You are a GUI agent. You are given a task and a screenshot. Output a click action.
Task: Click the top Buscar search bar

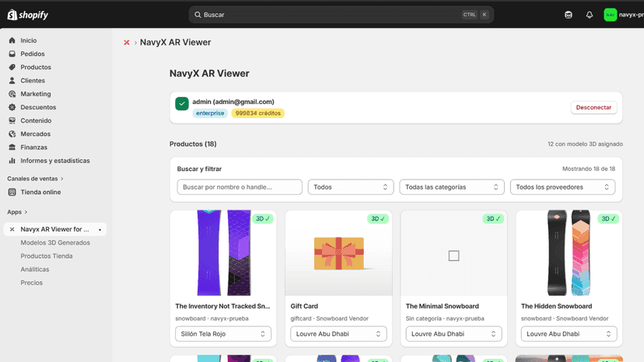(341, 15)
